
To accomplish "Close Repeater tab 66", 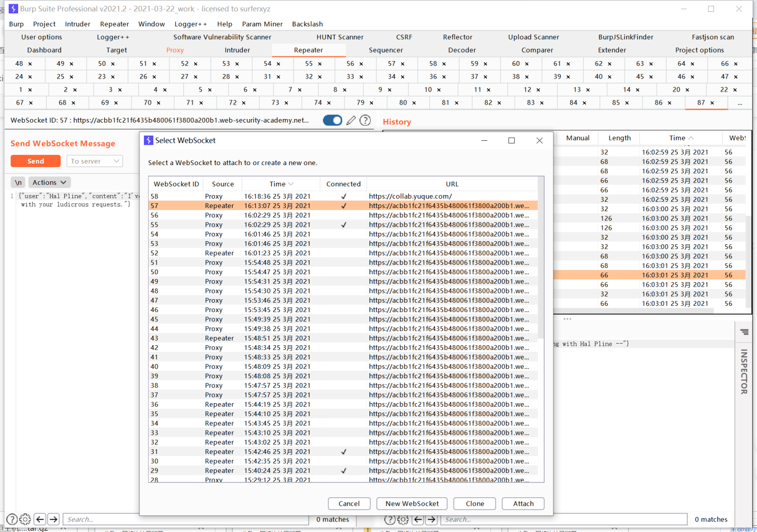I will tap(736, 64).
